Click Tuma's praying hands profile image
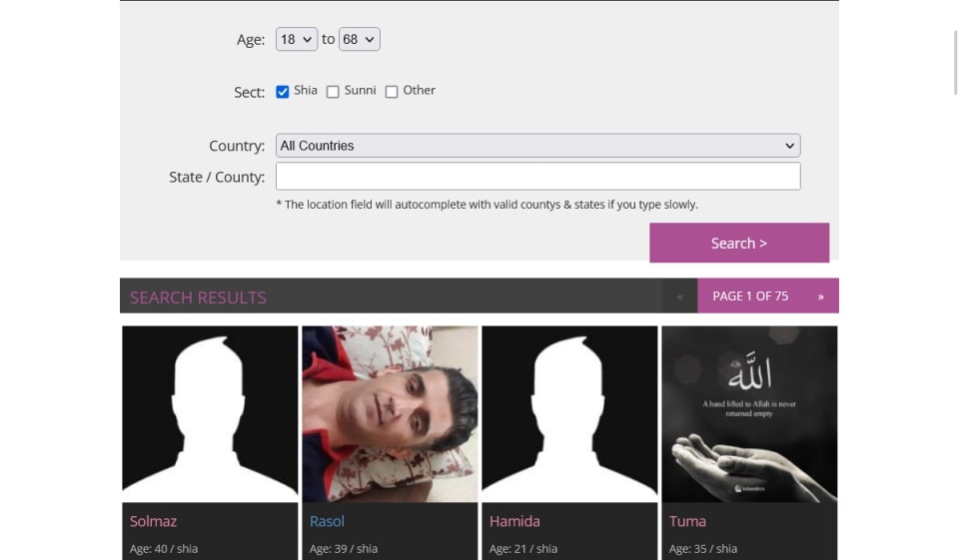The height and width of the screenshot is (560, 959). pos(749,413)
